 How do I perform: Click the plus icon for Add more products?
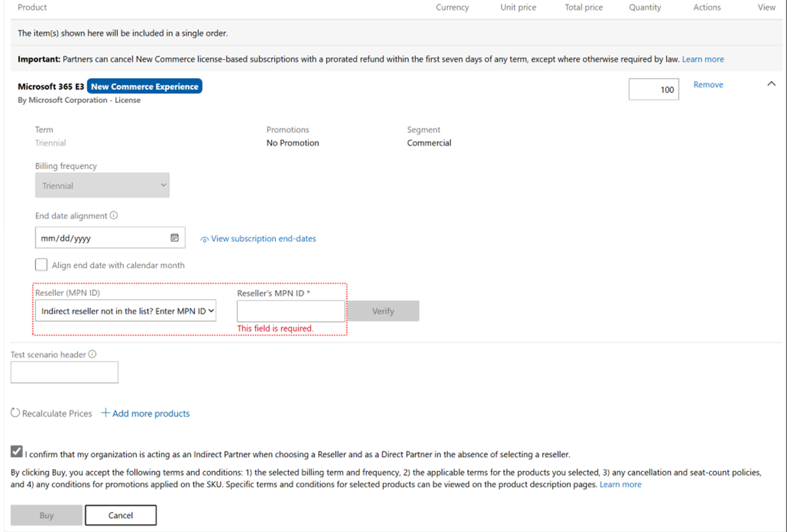106,413
